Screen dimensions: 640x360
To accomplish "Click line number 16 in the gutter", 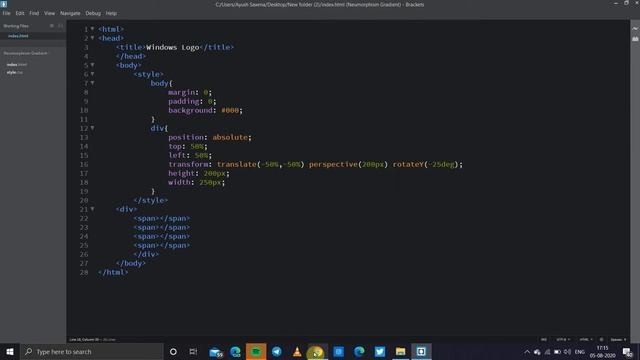I will 84,164.
